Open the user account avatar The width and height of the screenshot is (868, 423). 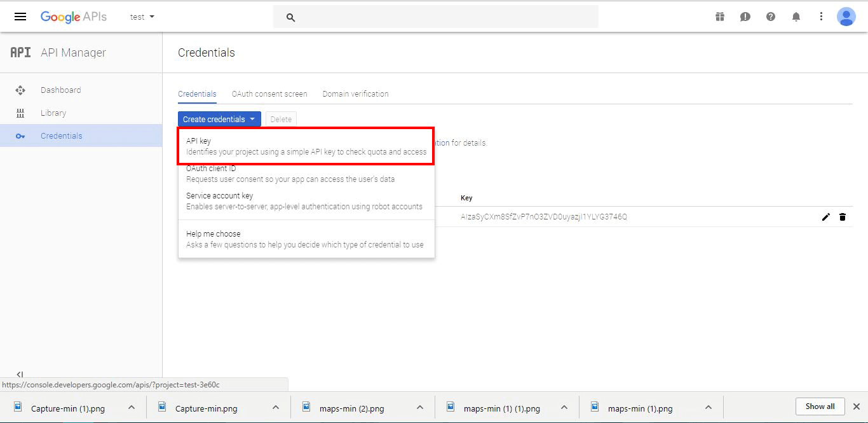tap(846, 17)
